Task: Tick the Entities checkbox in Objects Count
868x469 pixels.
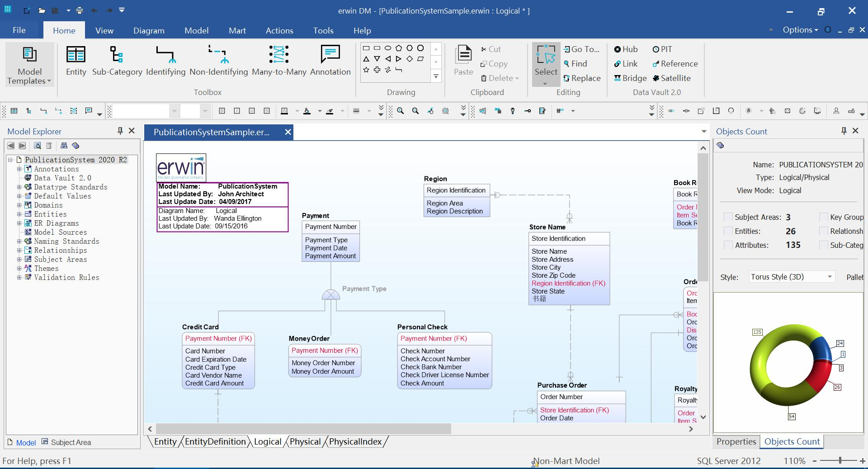Action: point(728,231)
